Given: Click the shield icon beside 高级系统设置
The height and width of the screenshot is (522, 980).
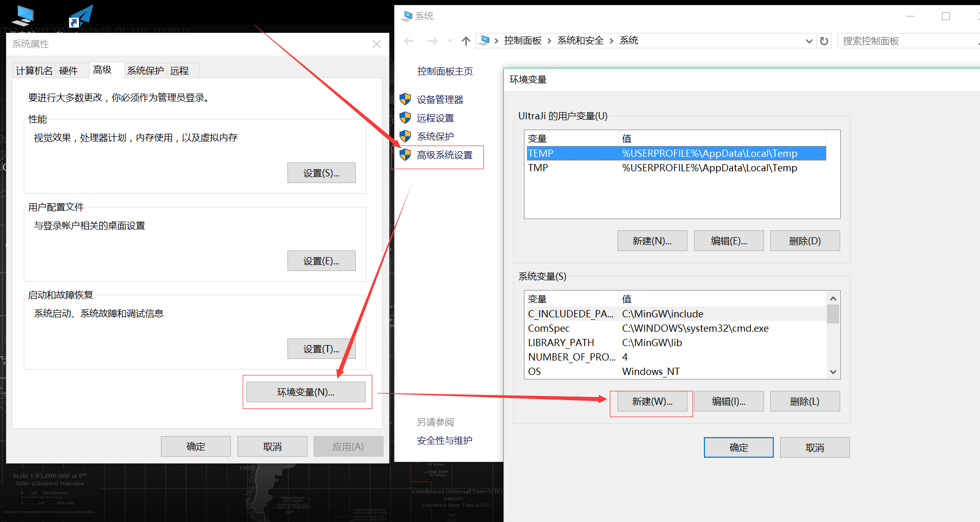Looking at the screenshot, I should pyautogui.click(x=405, y=154).
